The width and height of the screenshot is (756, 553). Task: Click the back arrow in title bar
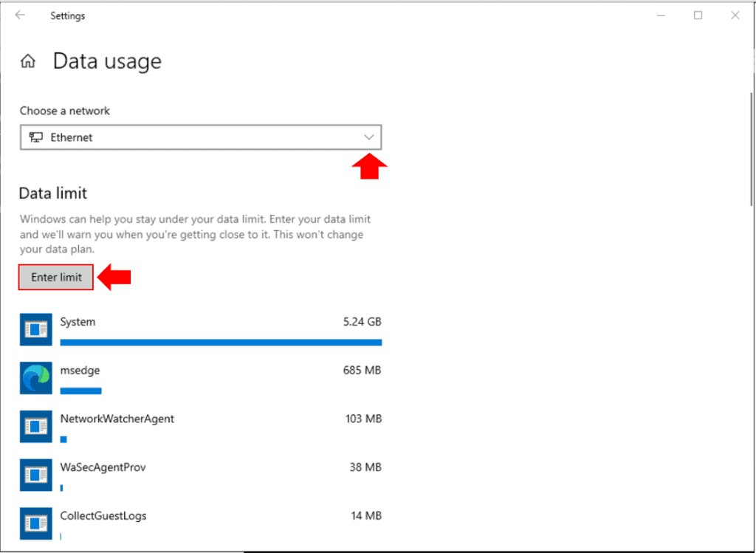pyautogui.click(x=20, y=16)
